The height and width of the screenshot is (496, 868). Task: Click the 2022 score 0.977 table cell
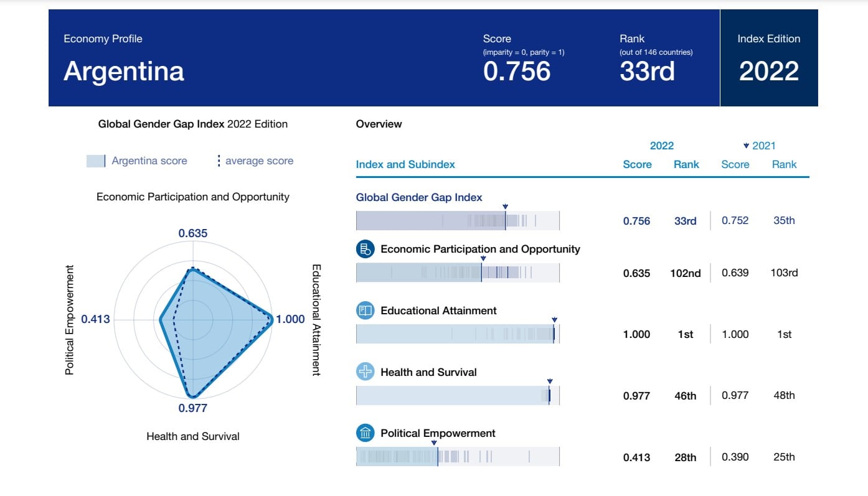click(x=636, y=396)
